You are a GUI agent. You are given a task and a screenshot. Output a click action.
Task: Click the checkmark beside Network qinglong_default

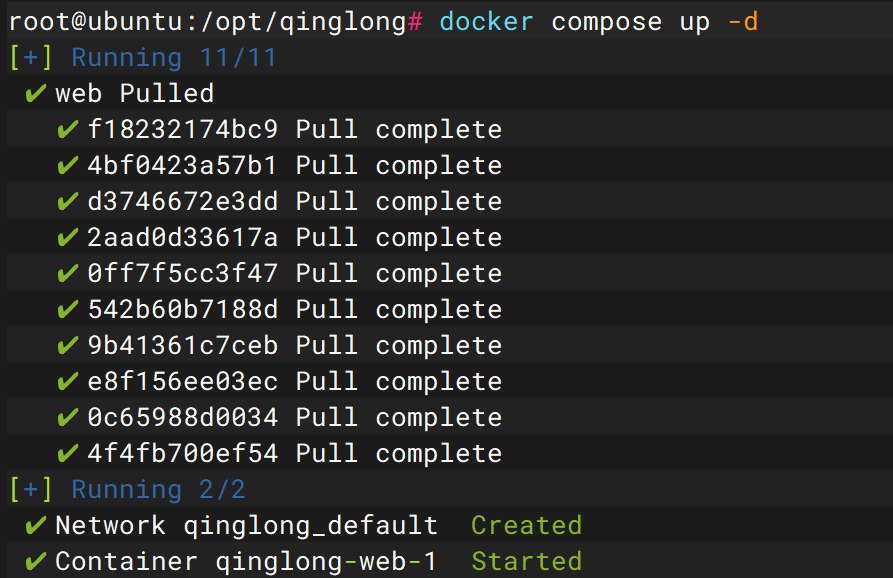[x=35, y=526]
